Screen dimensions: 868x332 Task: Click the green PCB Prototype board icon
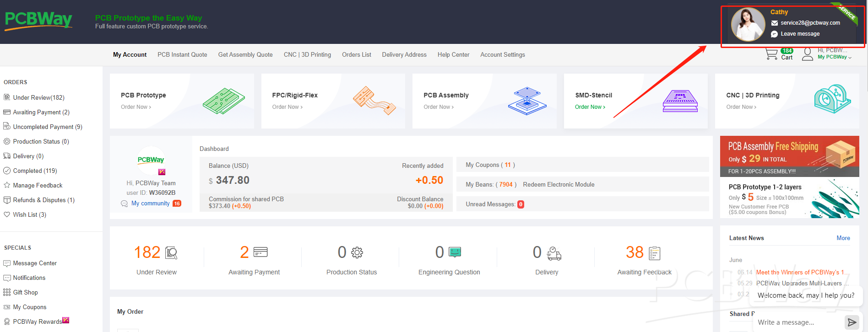point(224,101)
